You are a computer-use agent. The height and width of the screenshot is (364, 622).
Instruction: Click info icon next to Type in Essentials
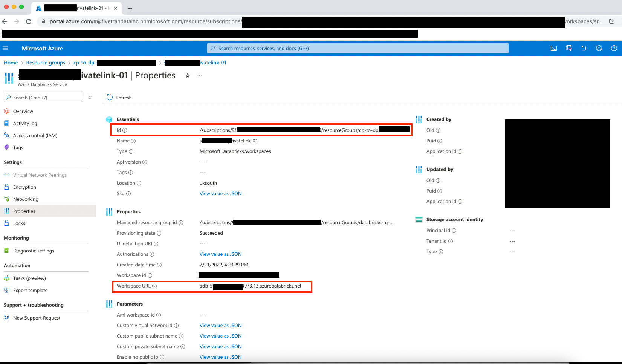coord(131,151)
